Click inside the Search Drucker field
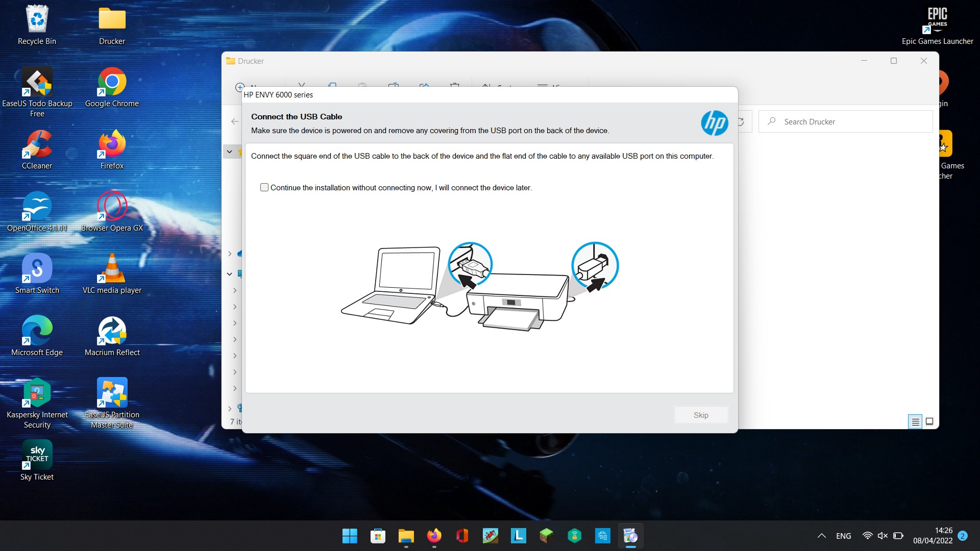Image resolution: width=980 pixels, height=551 pixels. point(845,121)
